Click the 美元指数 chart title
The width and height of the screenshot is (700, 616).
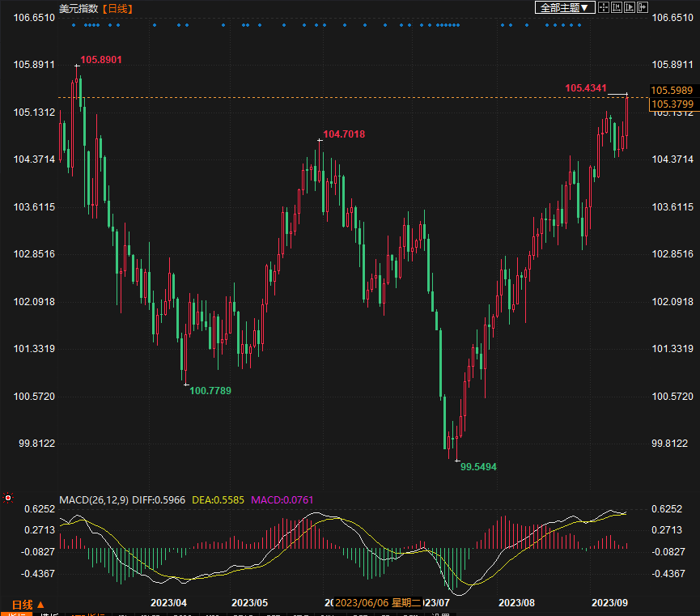(79, 8)
